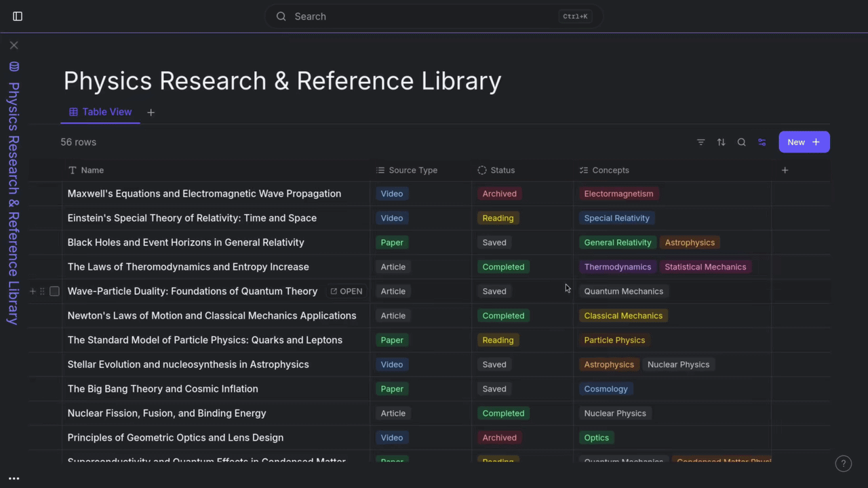Click the Particle Physics concept tag

[614, 340]
